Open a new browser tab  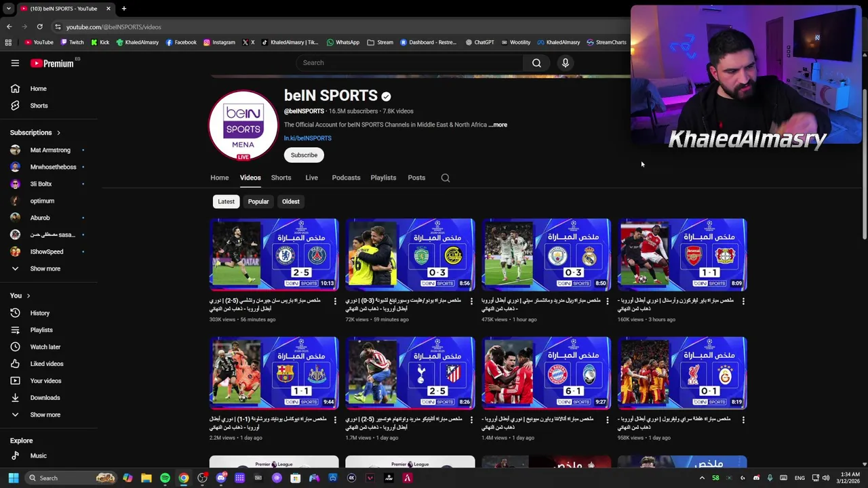click(x=123, y=8)
